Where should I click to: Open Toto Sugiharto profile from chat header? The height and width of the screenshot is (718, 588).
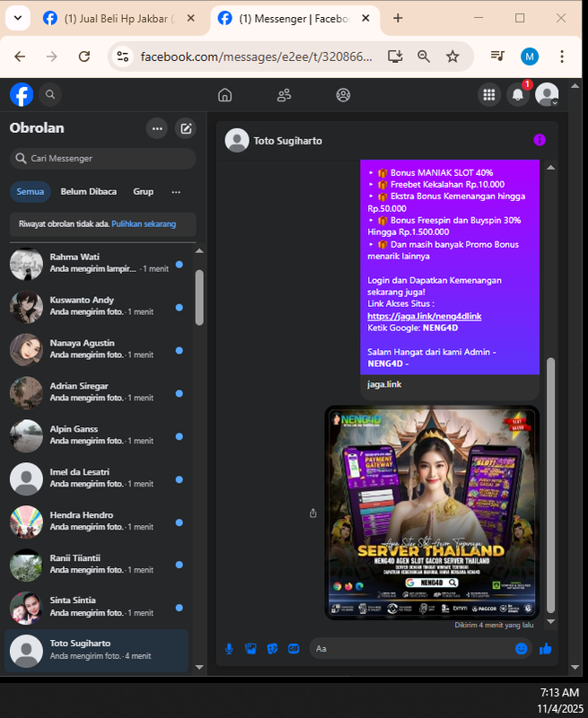[274, 141]
